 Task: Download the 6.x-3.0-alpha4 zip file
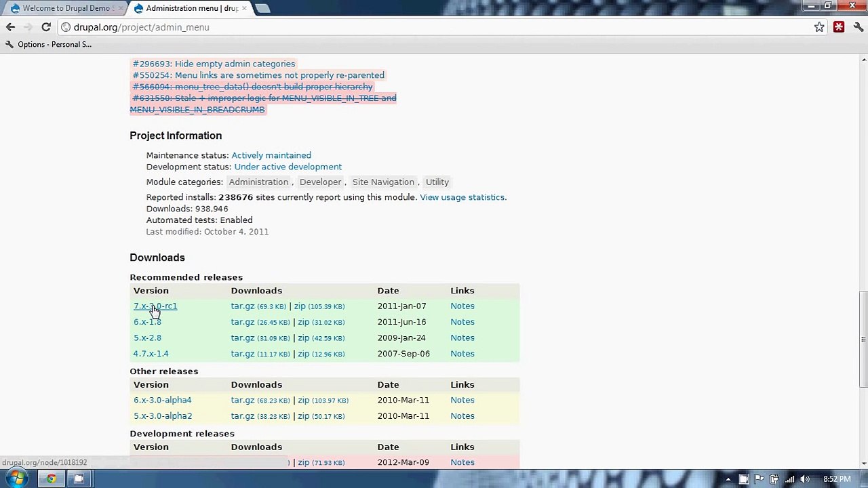click(304, 400)
